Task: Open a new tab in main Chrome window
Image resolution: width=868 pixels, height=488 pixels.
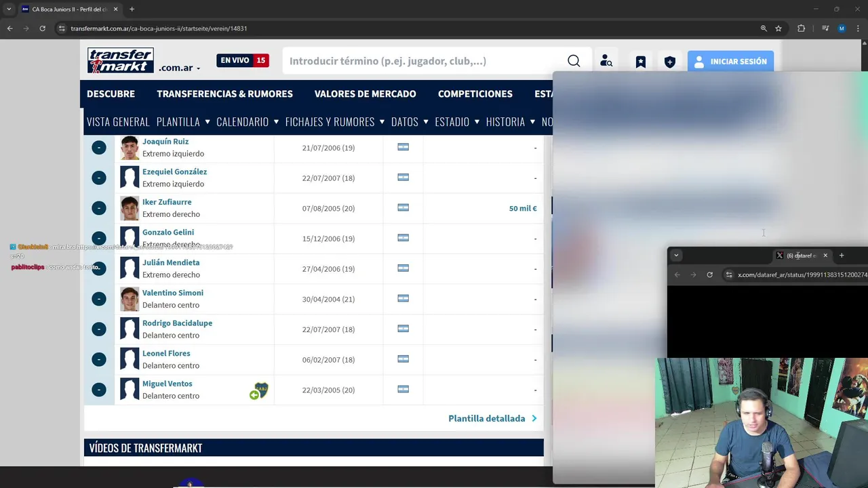Action: coord(132,9)
